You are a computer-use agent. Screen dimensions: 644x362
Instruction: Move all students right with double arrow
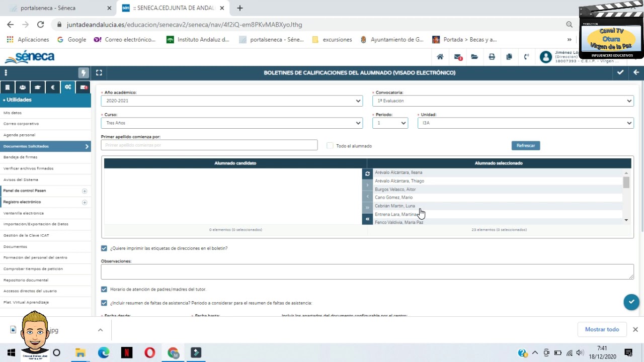(x=367, y=208)
